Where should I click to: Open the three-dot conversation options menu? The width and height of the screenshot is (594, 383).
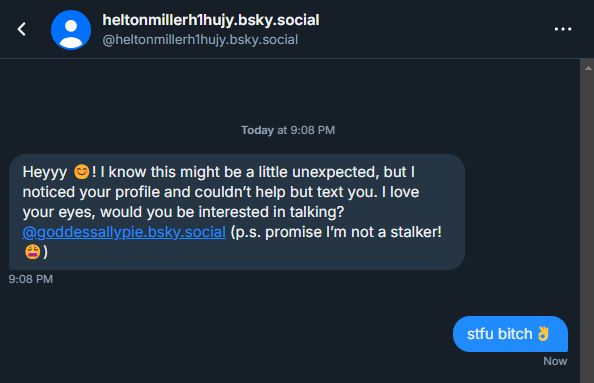(x=563, y=29)
